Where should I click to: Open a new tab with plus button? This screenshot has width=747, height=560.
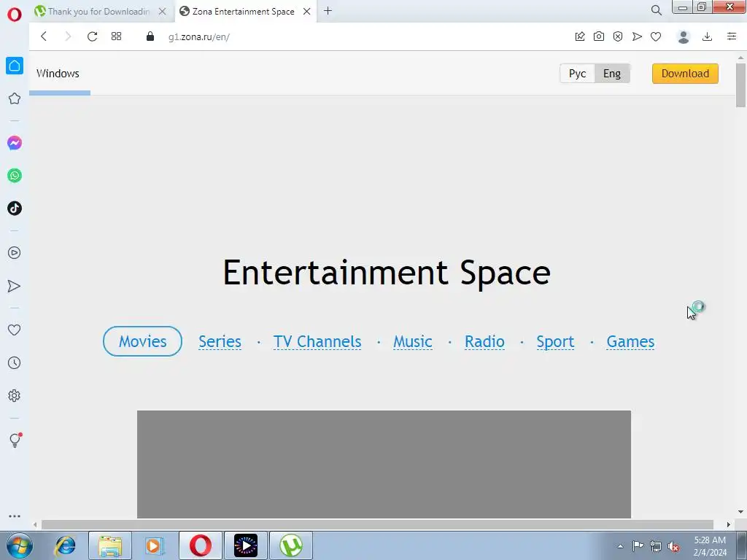[328, 11]
